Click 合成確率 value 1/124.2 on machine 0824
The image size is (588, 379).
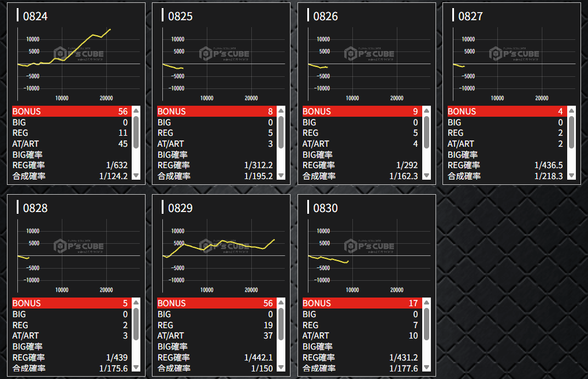pos(113,176)
